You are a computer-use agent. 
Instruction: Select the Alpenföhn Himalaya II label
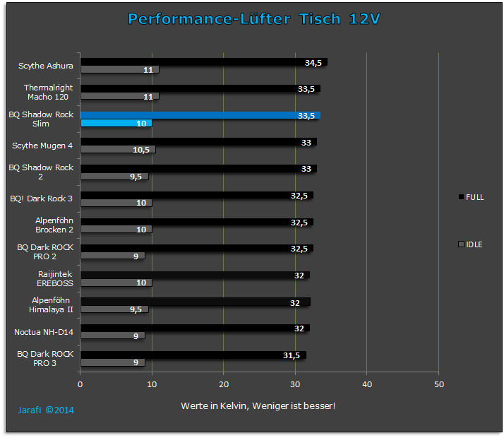point(51,305)
